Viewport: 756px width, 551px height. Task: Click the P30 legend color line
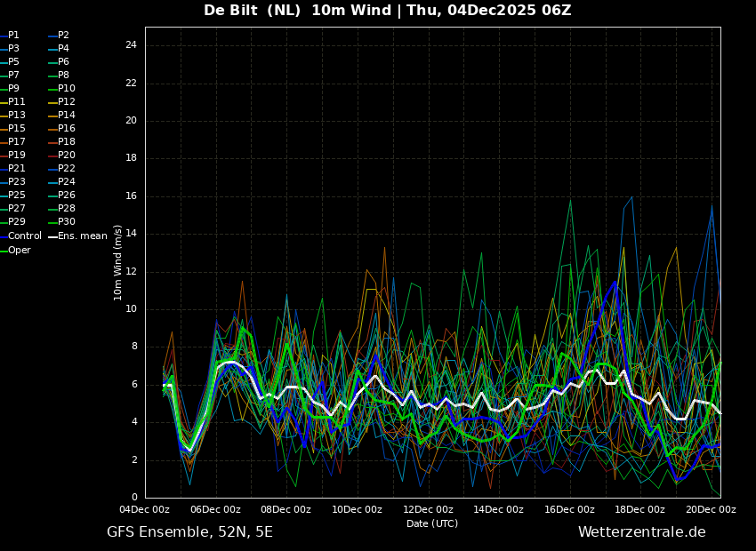coord(52,222)
